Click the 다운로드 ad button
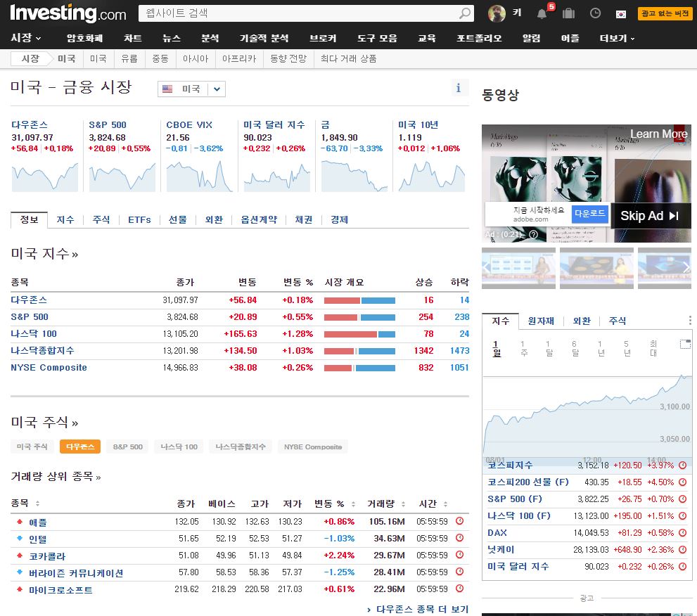 click(589, 214)
